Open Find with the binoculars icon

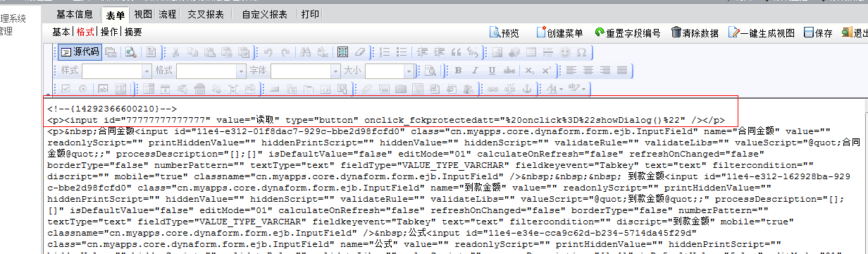[x=306, y=52]
